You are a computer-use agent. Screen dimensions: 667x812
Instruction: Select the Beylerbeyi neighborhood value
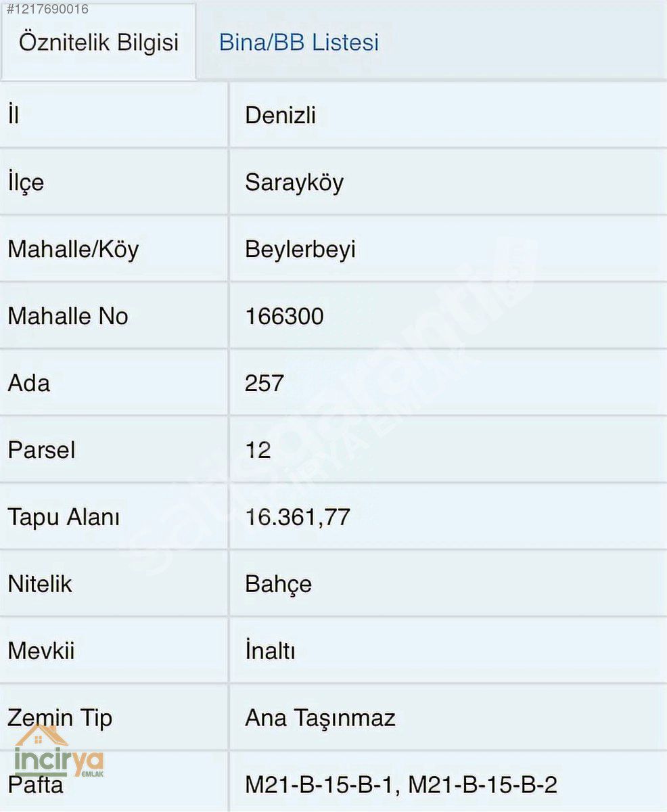[300, 250]
